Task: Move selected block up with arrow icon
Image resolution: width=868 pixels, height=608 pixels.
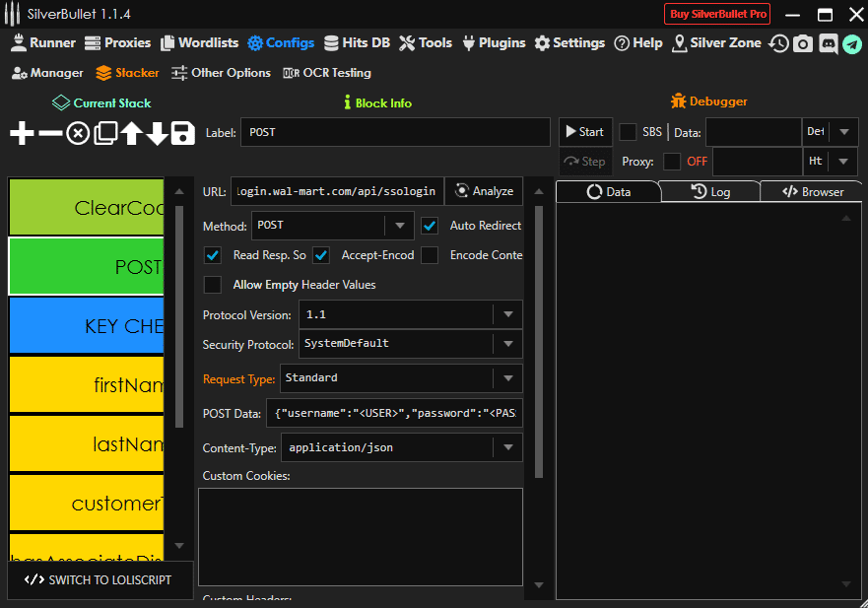Action: (131, 134)
